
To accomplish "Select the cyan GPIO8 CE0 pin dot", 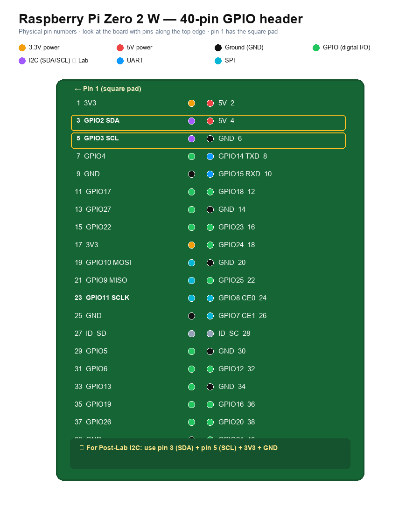I will (210, 298).
